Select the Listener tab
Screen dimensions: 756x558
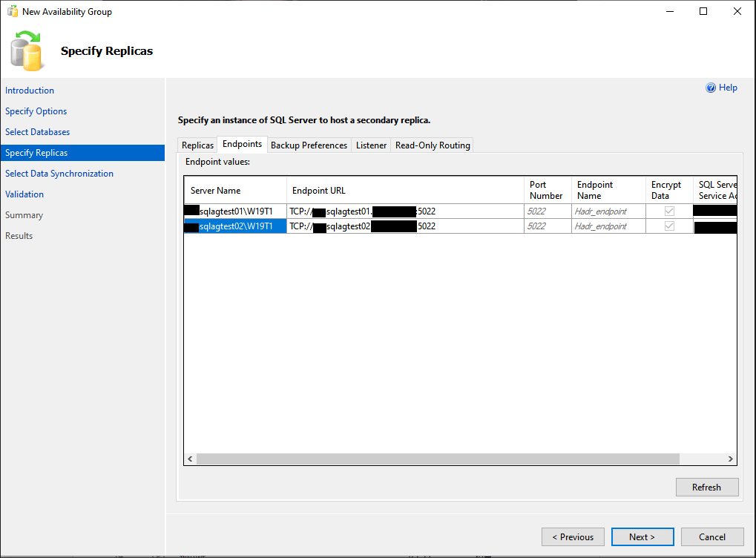[371, 145]
